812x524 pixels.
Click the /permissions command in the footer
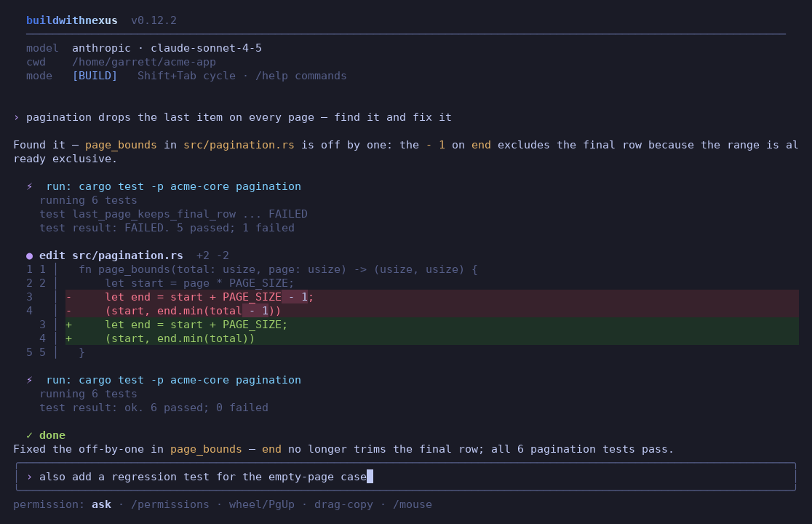pos(170,504)
